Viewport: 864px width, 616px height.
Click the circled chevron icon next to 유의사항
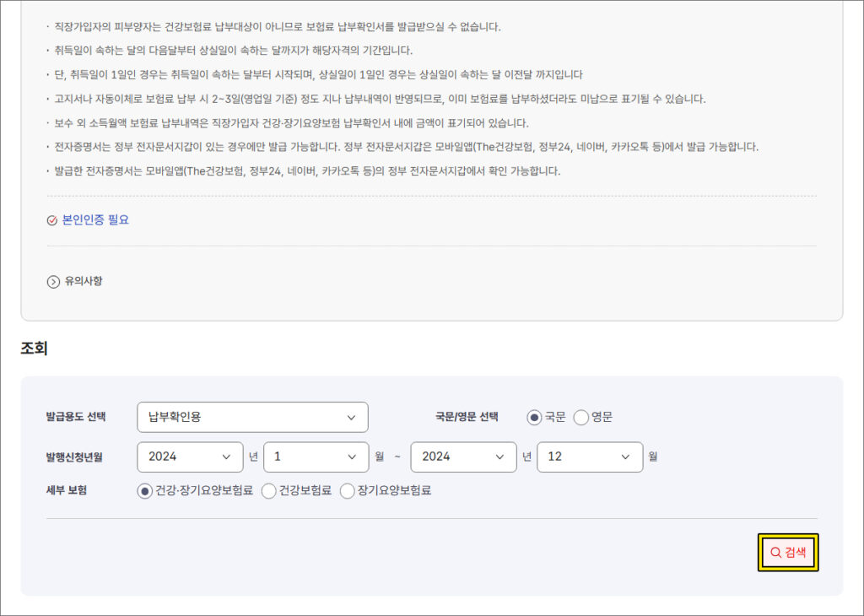(x=53, y=282)
